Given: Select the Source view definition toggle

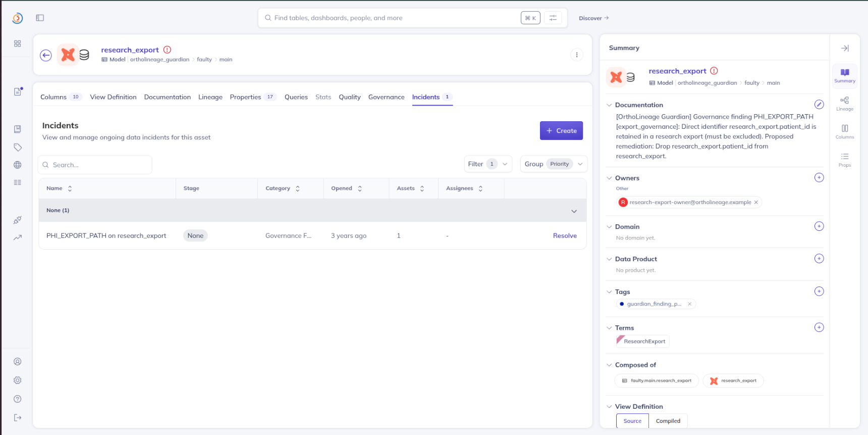Looking at the screenshot, I should coord(632,421).
